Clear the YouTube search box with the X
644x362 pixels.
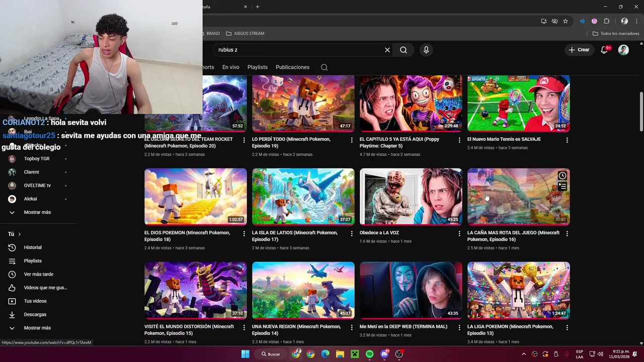(387, 50)
